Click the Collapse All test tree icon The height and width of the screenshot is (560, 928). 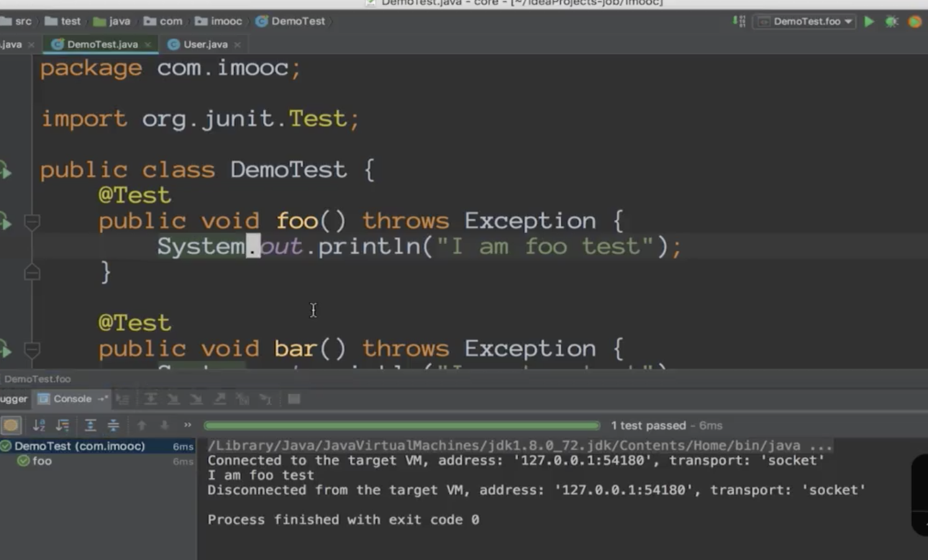click(x=114, y=425)
